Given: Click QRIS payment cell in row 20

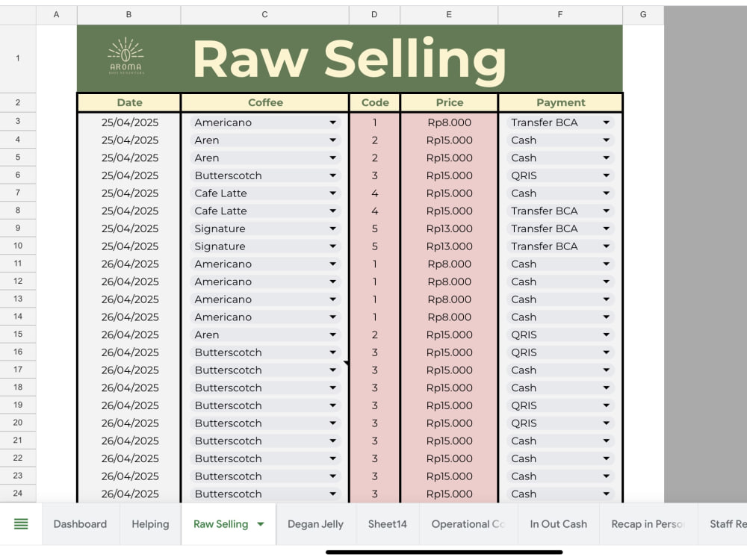Looking at the screenshot, I should pyautogui.click(x=560, y=423).
